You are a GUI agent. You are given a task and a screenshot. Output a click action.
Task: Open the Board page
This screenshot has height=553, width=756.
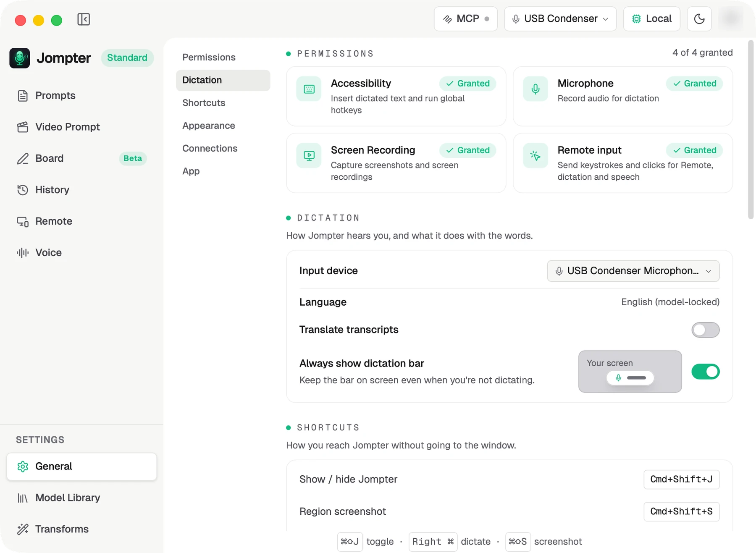(x=81, y=158)
